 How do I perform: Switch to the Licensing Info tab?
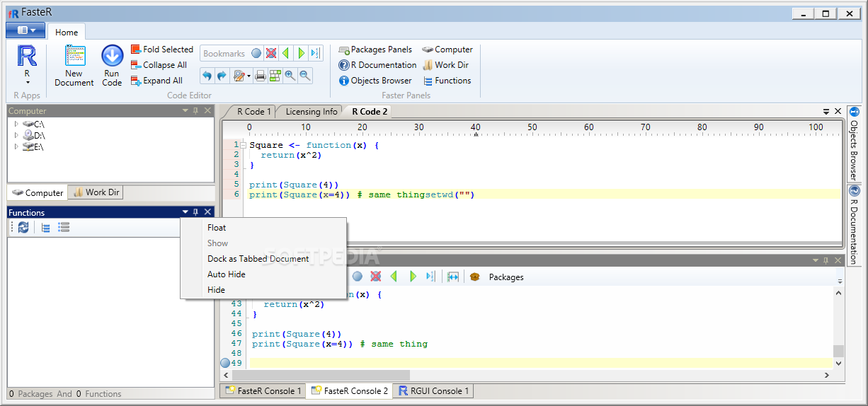pos(312,111)
